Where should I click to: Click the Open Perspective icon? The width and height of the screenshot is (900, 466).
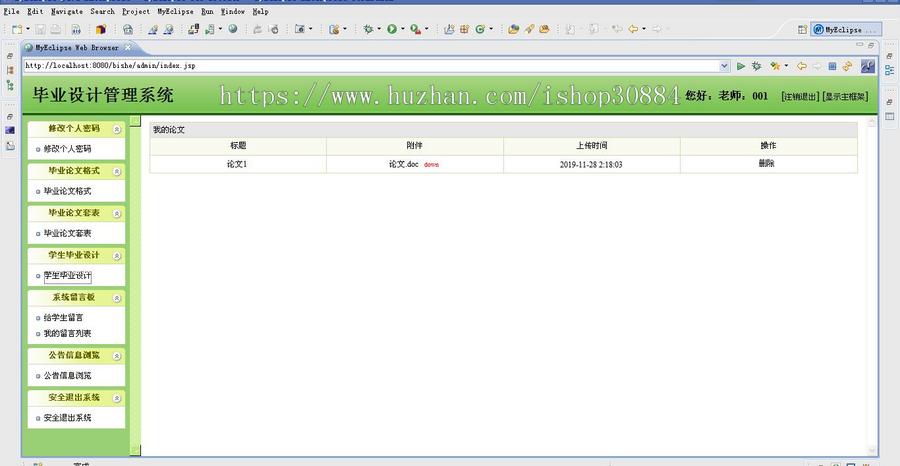[x=802, y=29]
